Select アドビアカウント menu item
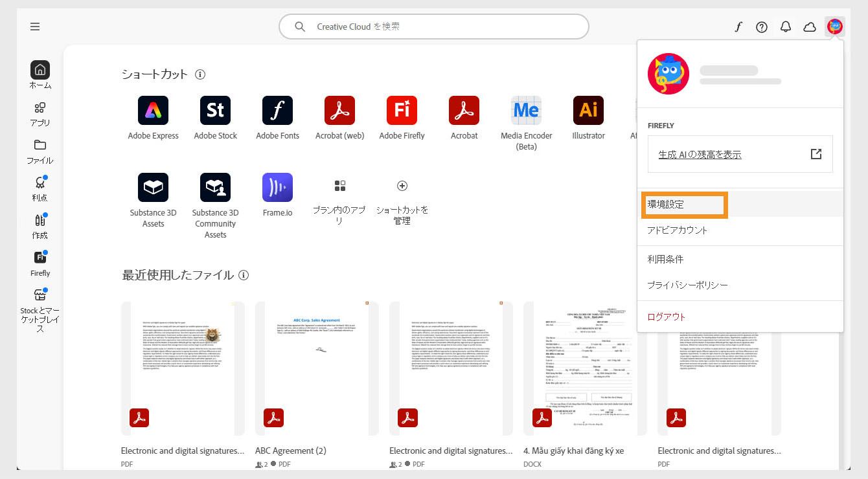868x479 pixels. tap(740, 230)
